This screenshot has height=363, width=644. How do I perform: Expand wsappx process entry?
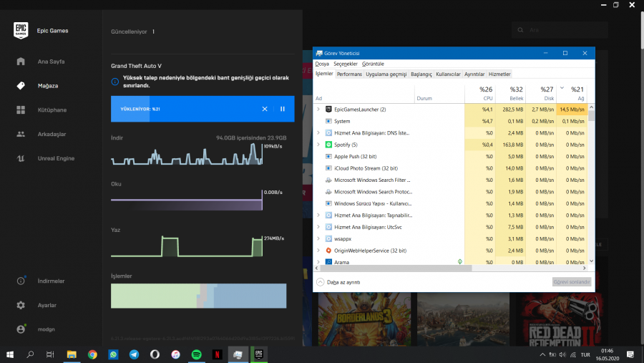coord(318,238)
